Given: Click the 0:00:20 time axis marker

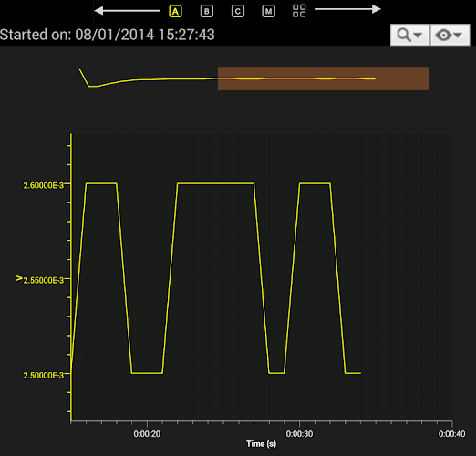Looking at the screenshot, I should [147, 434].
